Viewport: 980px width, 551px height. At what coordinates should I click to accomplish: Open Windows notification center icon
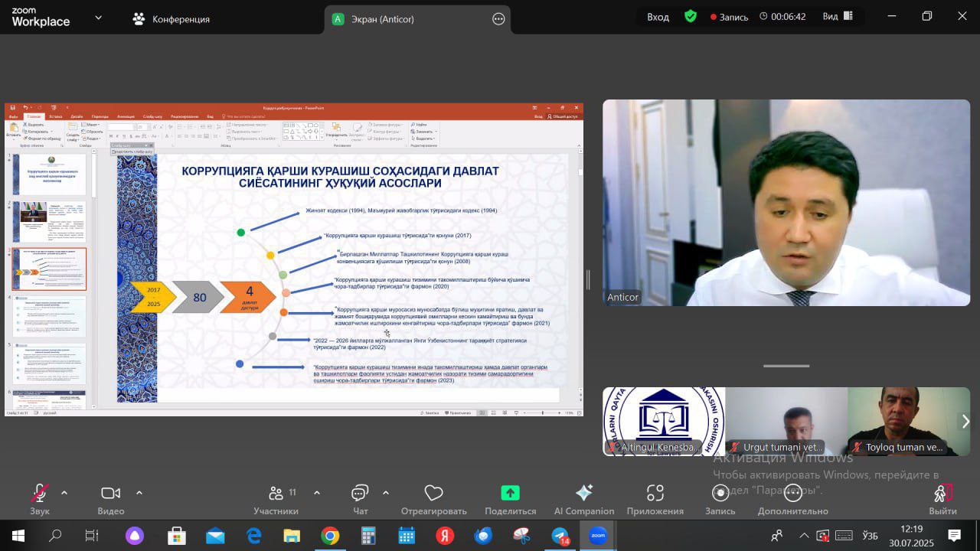click(954, 535)
